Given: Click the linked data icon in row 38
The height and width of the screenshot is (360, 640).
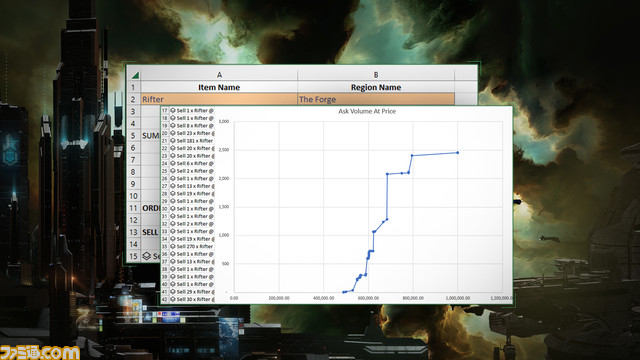Looking at the screenshot, I should [173, 269].
